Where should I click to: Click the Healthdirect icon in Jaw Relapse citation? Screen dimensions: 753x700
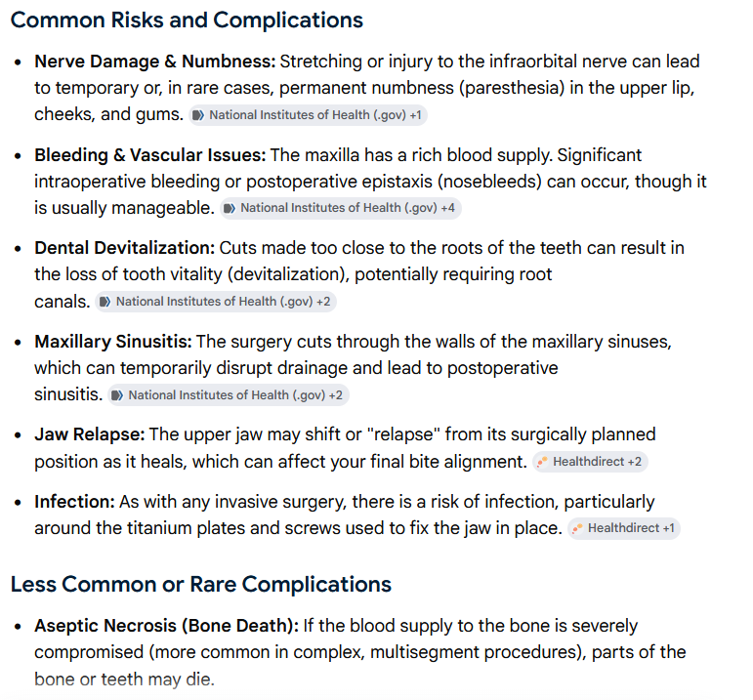542,462
